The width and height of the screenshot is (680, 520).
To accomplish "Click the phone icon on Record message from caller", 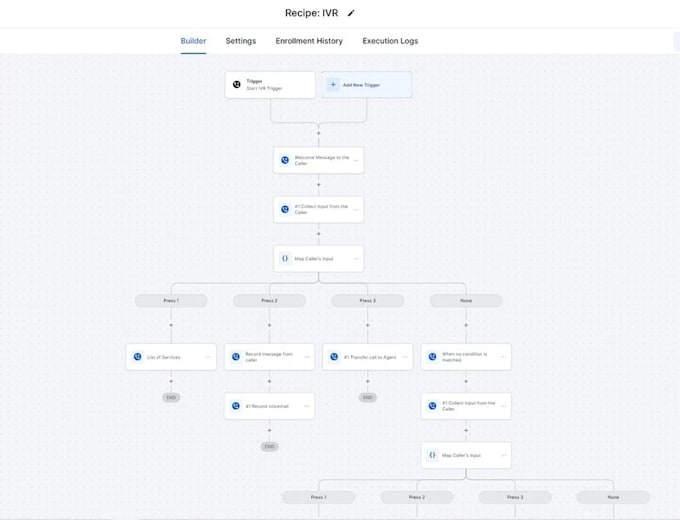I will (236, 357).
